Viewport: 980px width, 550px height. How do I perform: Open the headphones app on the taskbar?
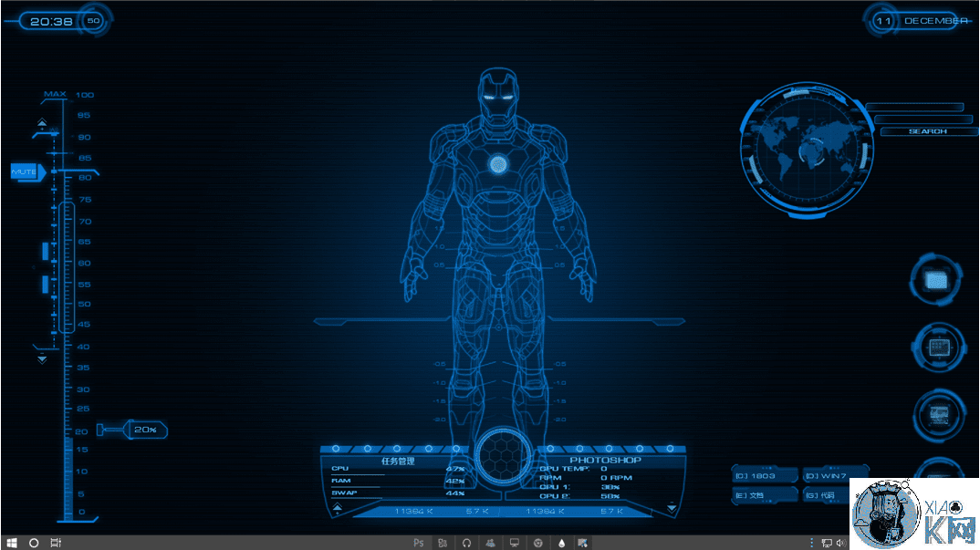coord(466,543)
